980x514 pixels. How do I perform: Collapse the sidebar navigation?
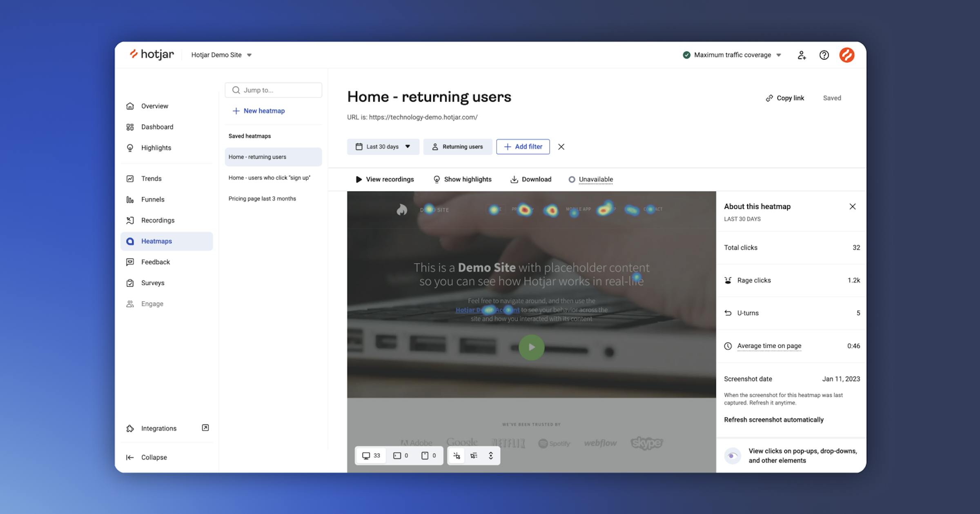pyautogui.click(x=146, y=457)
